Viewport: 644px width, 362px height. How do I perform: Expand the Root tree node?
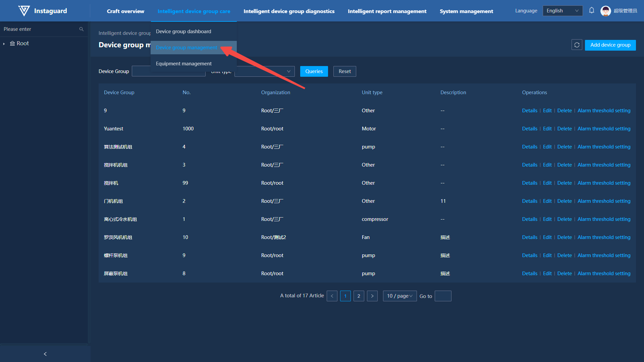click(4, 44)
